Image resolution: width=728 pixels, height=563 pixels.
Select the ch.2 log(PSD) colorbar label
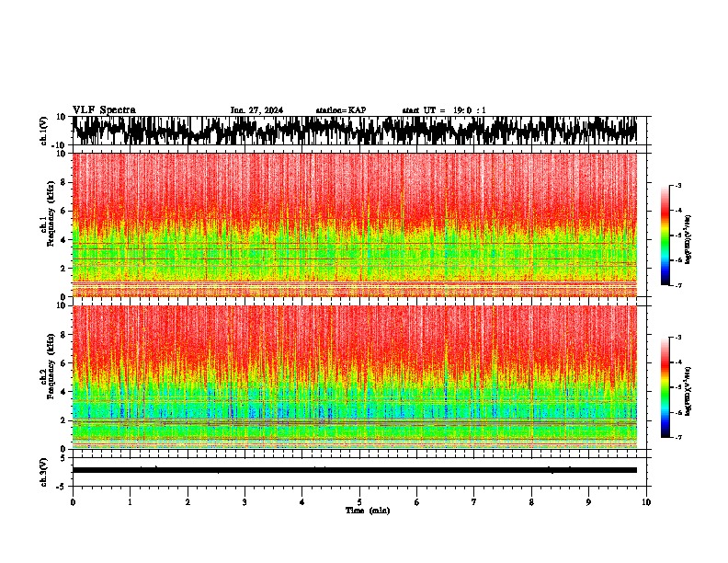(688, 391)
